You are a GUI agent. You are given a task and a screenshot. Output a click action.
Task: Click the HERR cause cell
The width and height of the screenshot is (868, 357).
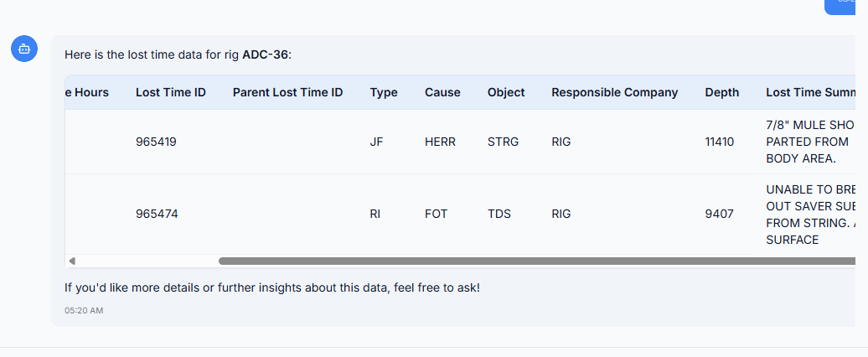(x=440, y=142)
